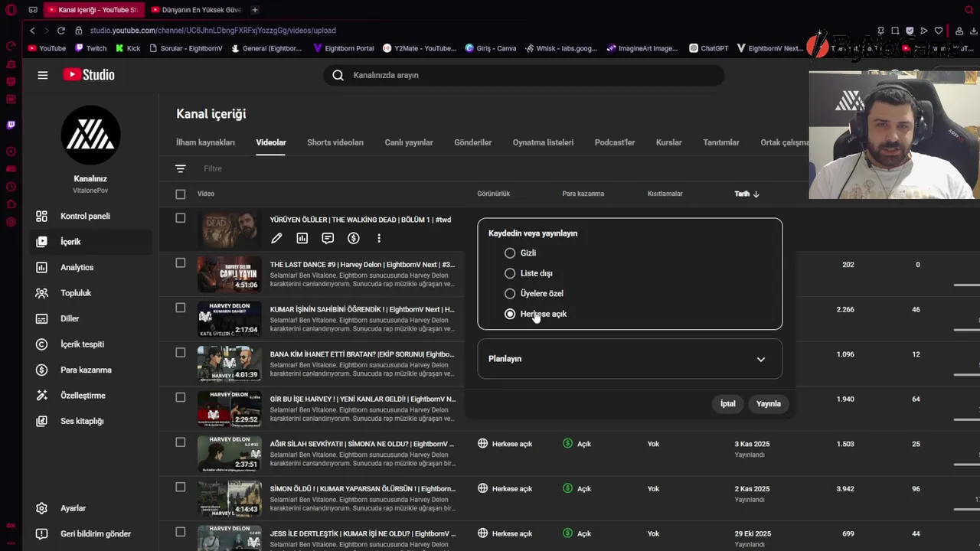
Task: Click the Diller sidebar icon
Action: (42, 318)
